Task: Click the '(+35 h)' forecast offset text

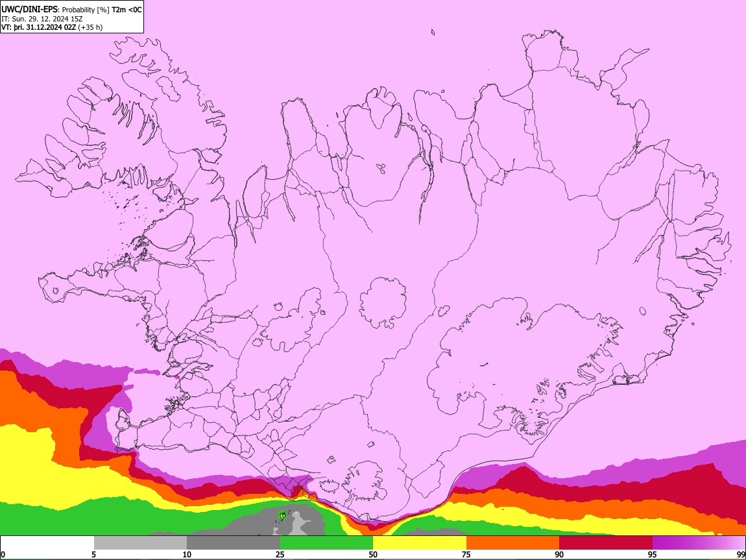Action: [90, 27]
